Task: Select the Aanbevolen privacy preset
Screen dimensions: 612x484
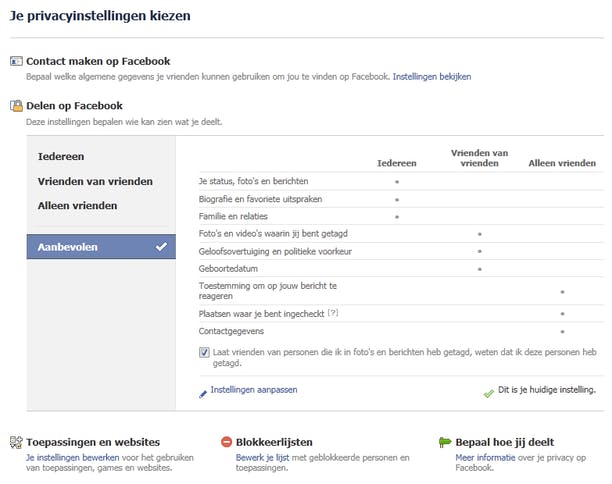Action: (x=68, y=246)
